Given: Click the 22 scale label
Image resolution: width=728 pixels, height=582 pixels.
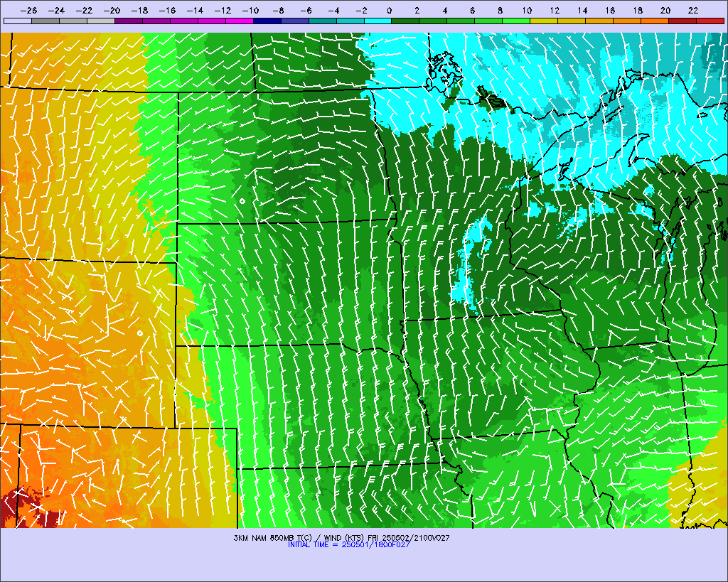Looking at the screenshot, I should pos(693,10).
